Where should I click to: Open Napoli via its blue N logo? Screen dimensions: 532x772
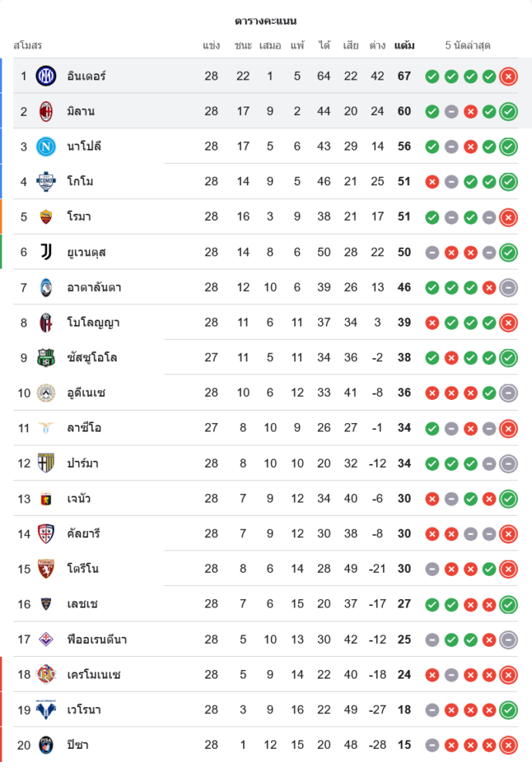pyautogui.click(x=46, y=146)
